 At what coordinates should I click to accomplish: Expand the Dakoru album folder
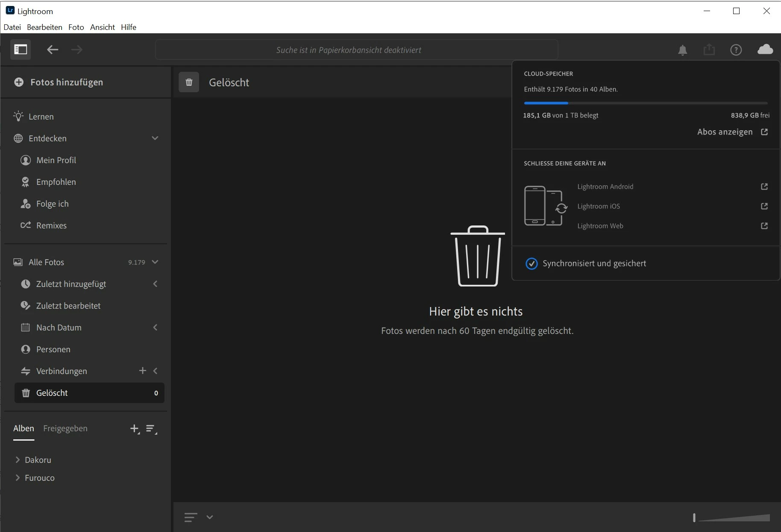coord(18,460)
